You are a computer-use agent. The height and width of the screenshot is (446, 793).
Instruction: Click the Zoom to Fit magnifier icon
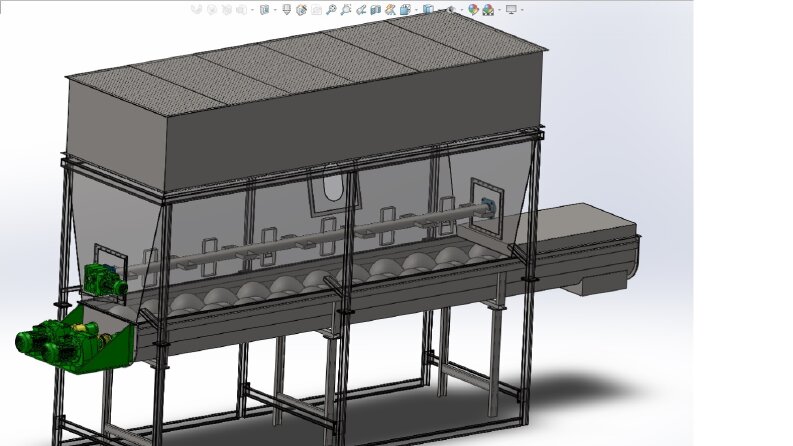pos(331,10)
